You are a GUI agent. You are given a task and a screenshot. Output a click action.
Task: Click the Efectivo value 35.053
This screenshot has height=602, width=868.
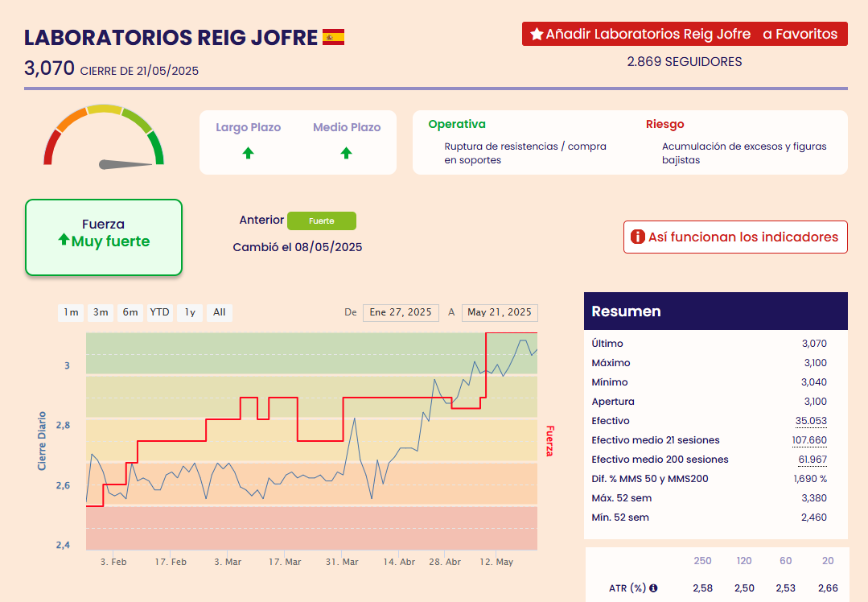point(811,421)
